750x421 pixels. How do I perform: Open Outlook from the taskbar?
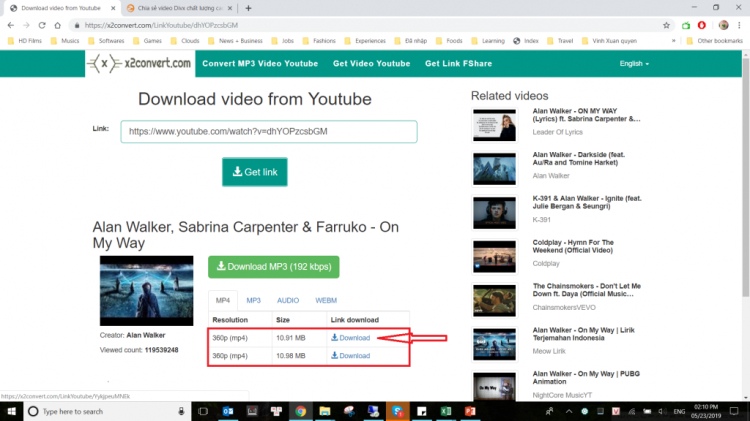pos(228,411)
